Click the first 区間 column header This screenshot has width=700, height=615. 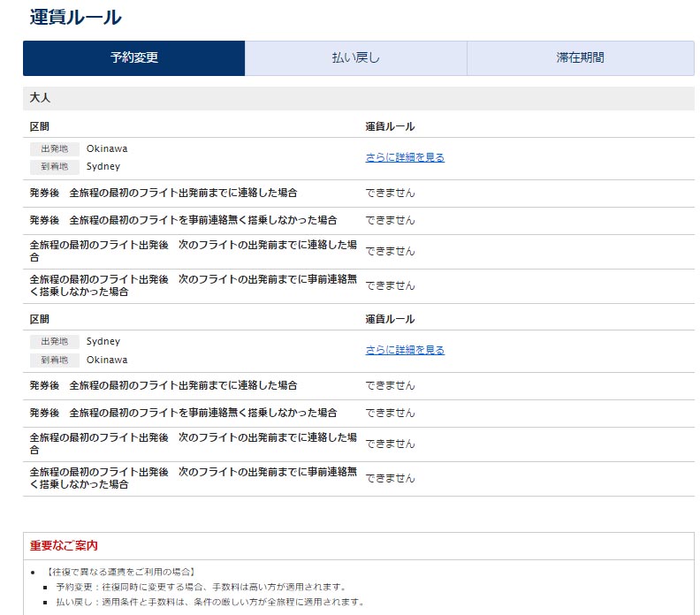(39, 126)
